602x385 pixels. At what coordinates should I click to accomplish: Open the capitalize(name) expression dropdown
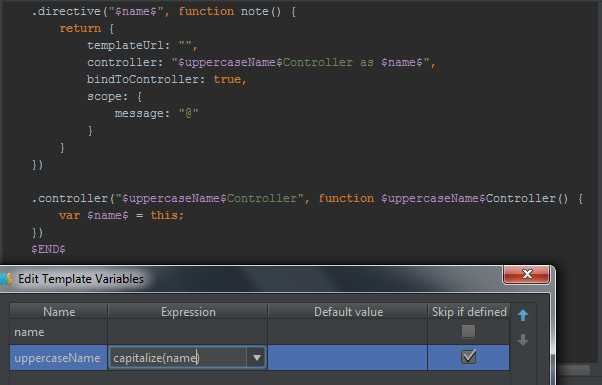tap(256, 358)
